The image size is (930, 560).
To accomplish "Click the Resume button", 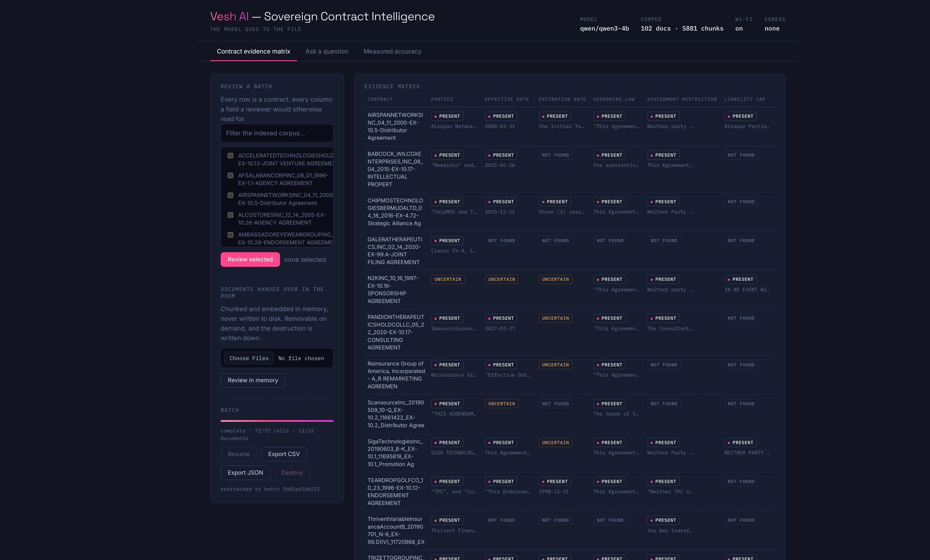I will tap(238, 454).
